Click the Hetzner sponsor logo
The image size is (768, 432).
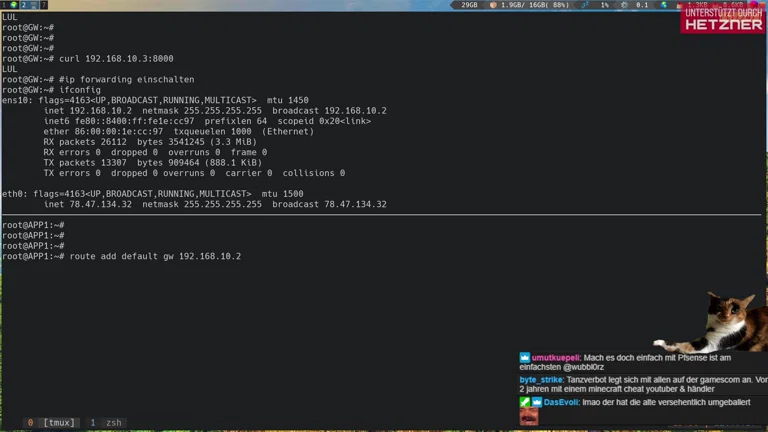click(x=723, y=20)
